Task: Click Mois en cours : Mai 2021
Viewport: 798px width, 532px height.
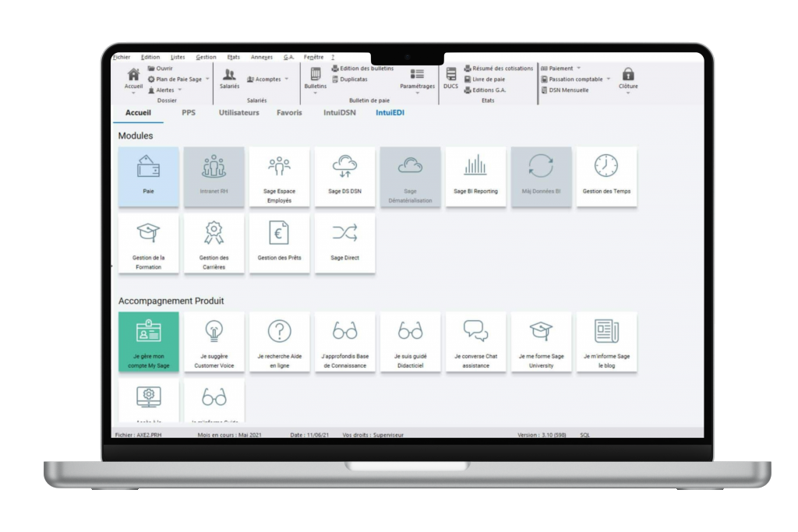Action: (x=230, y=435)
